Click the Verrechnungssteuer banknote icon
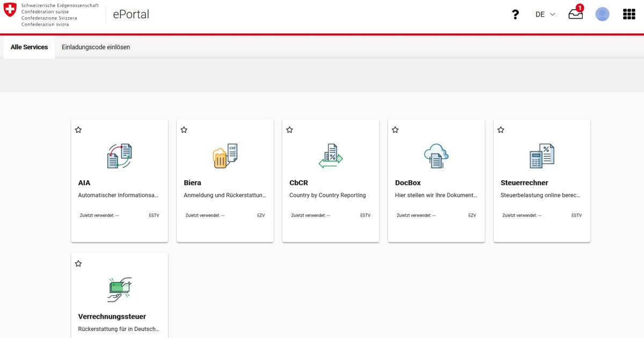The width and height of the screenshot is (644, 338). click(x=119, y=289)
